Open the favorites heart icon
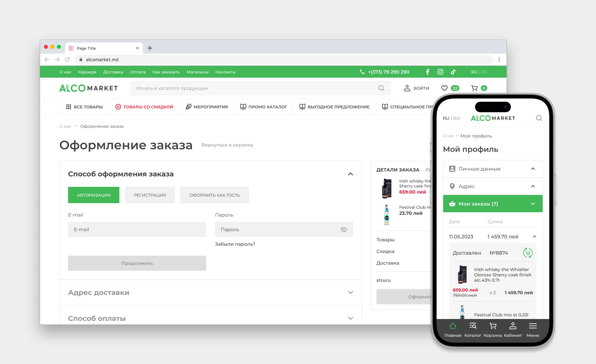596x364 pixels. click(444, 88)
